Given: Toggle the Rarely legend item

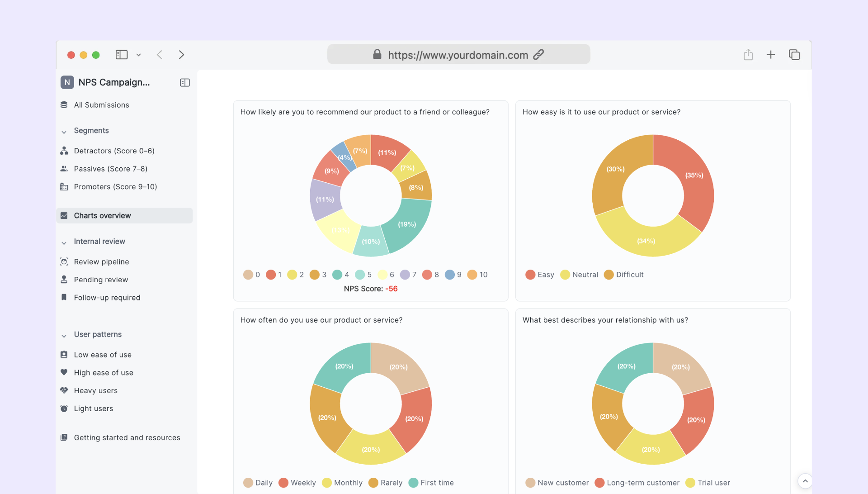Looking at the screenshot, I should pyautogui.click(x=386, y=483).
